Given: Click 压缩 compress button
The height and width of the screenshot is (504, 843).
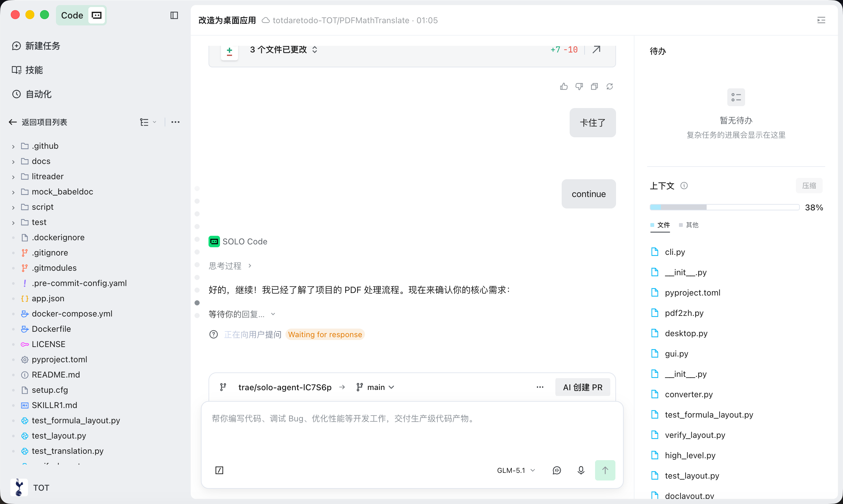Looking at the screenshot, I should click(809, 186).
